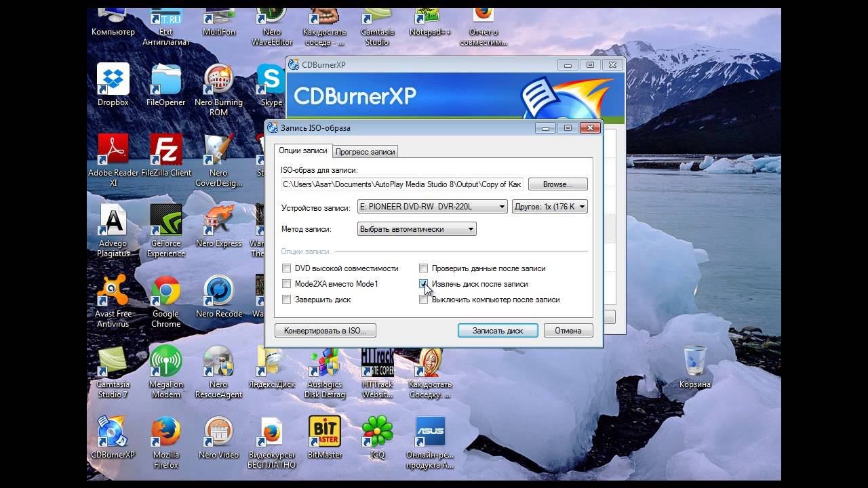This screenshot has height=488, width=868.
Task: Open Видеокурсы БЕСПЛАТНО shortcut
Action: point(271,442)
